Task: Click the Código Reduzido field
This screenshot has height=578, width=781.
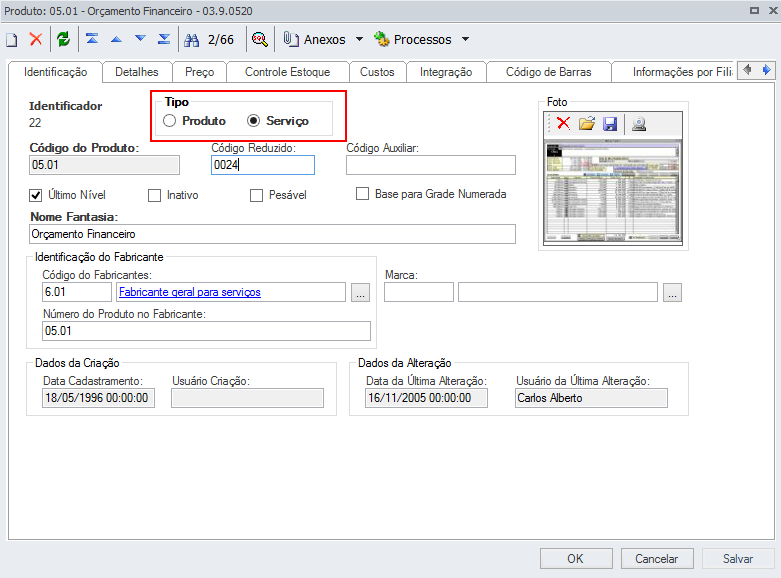Action: click(x=262, y=165)
